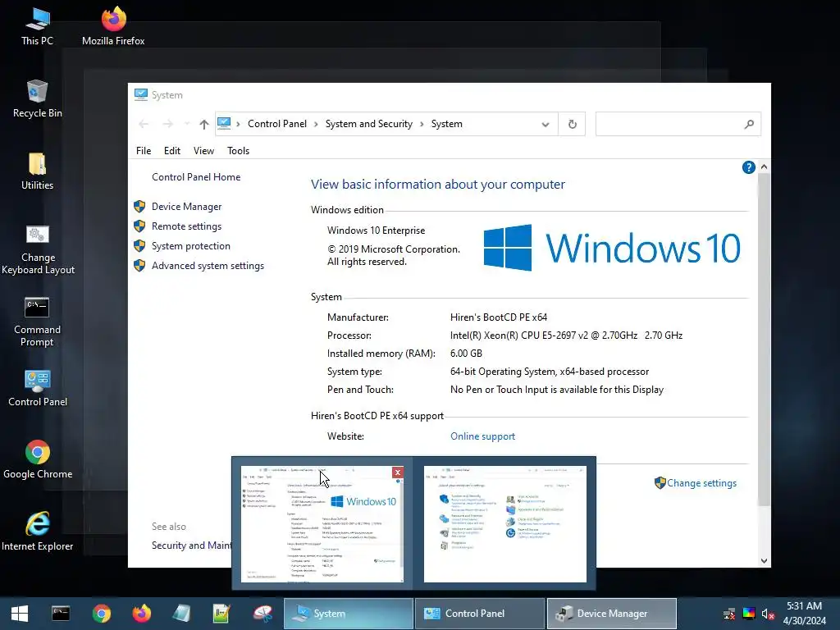Click scrollbar down arrow in System window
The height and width of the screenshot is (630, 840).
click(764, 561)
